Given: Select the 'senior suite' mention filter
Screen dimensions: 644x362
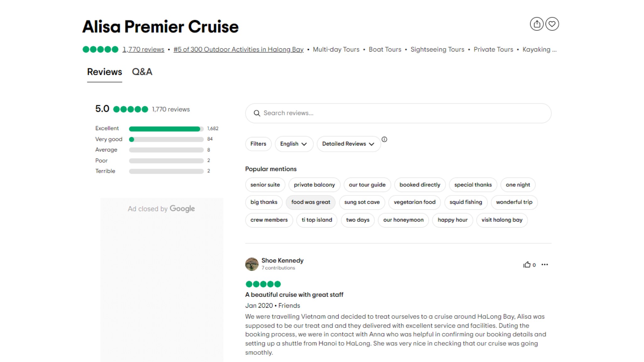Looking at the screenshot, I should point(265,185).
